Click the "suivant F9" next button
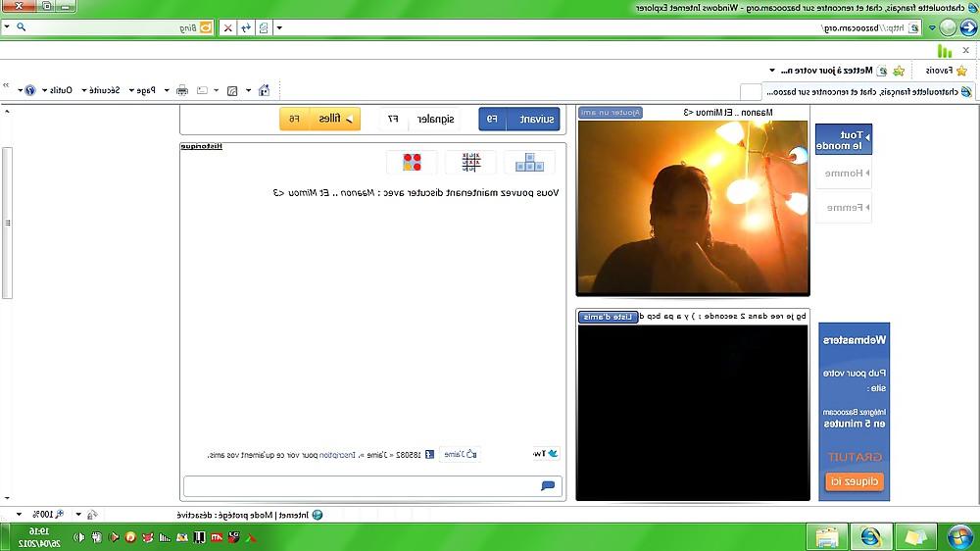The width and height of the screenshot is (980, 551). (x=519, y=119)
